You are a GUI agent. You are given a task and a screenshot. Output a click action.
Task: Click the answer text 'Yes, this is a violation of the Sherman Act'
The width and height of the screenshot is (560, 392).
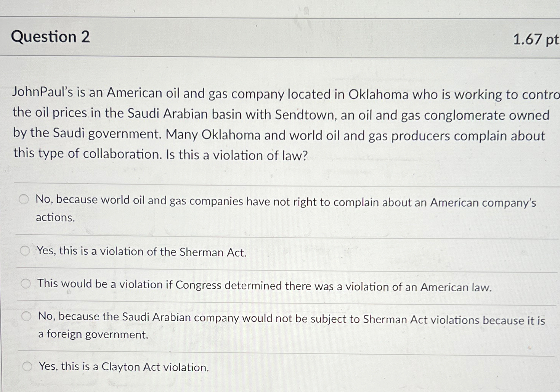(x=142, y=251)
